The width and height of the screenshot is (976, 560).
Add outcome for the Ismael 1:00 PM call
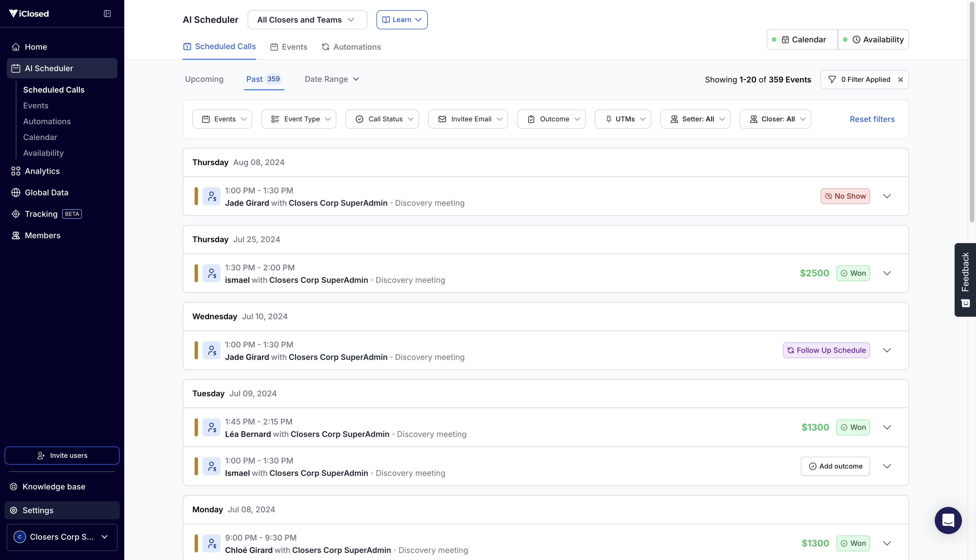(835, 466)
